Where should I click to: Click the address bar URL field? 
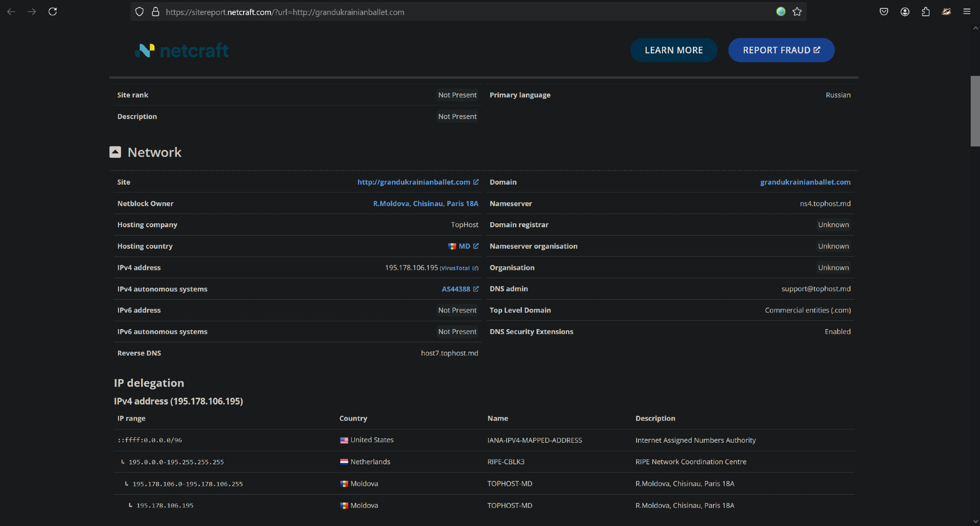468,12
